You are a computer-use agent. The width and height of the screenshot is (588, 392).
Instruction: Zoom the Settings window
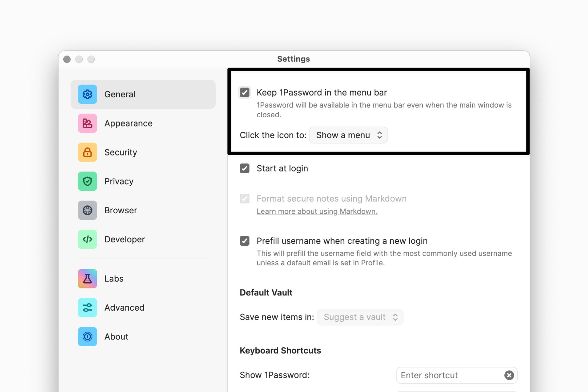(91, 59)
